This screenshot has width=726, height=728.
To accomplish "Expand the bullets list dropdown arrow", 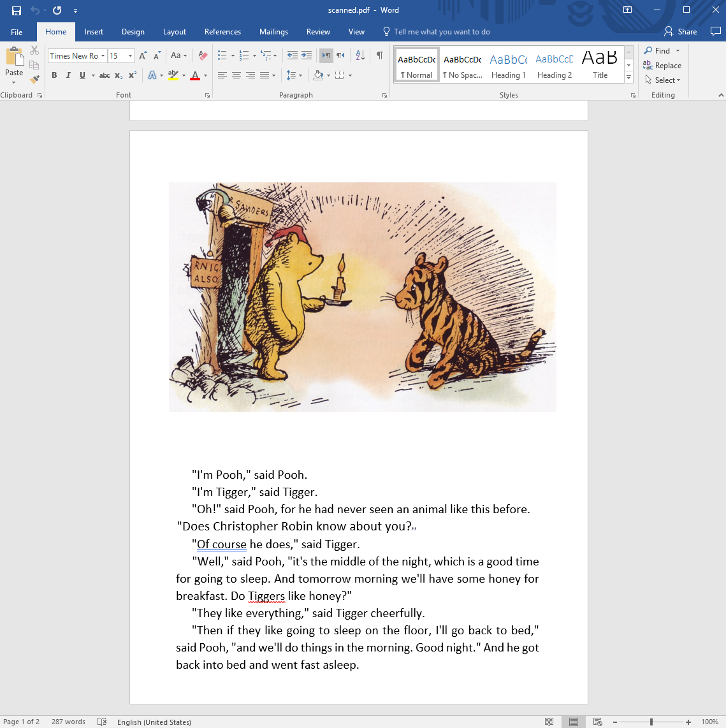I will click(233, 55).
